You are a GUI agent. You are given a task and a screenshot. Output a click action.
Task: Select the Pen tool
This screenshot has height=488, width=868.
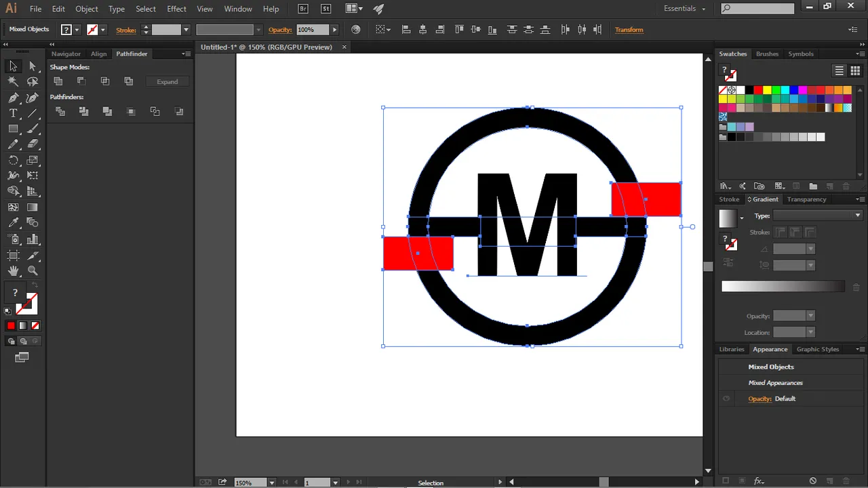point(13,98)
